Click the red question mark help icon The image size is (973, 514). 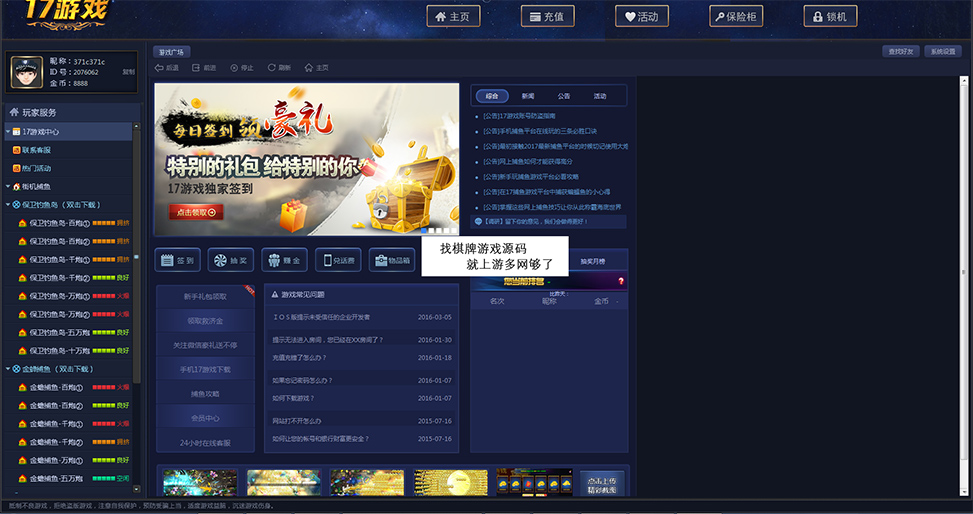tap(621, 282)
